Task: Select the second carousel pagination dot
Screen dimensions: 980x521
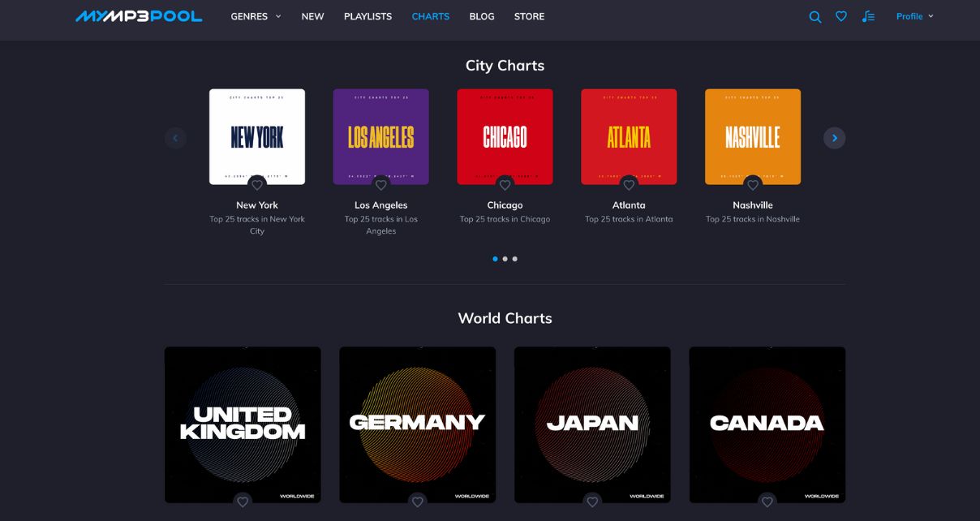Action: point(505,258)
